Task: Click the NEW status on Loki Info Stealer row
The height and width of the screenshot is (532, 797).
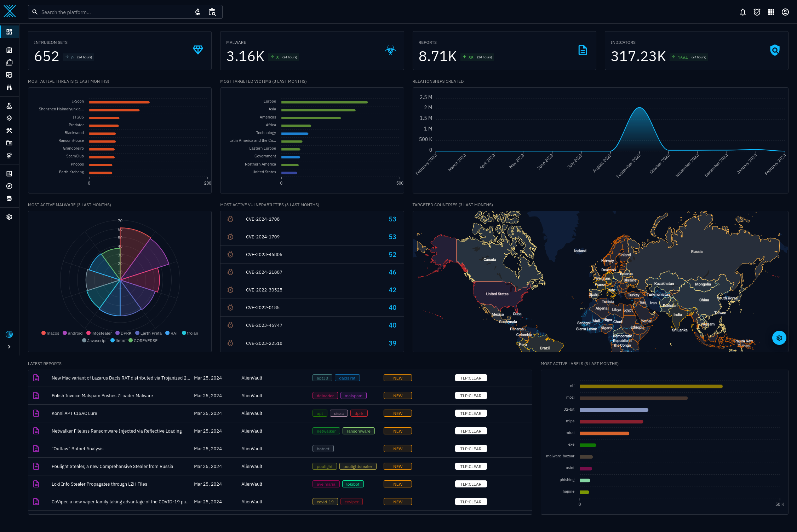Action: point(398,484)
